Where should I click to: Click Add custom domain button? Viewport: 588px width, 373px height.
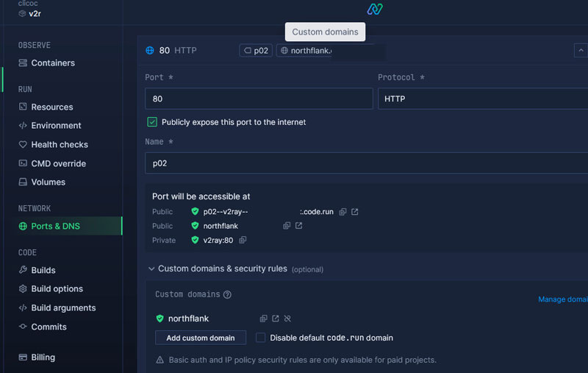tap(201, 338)
